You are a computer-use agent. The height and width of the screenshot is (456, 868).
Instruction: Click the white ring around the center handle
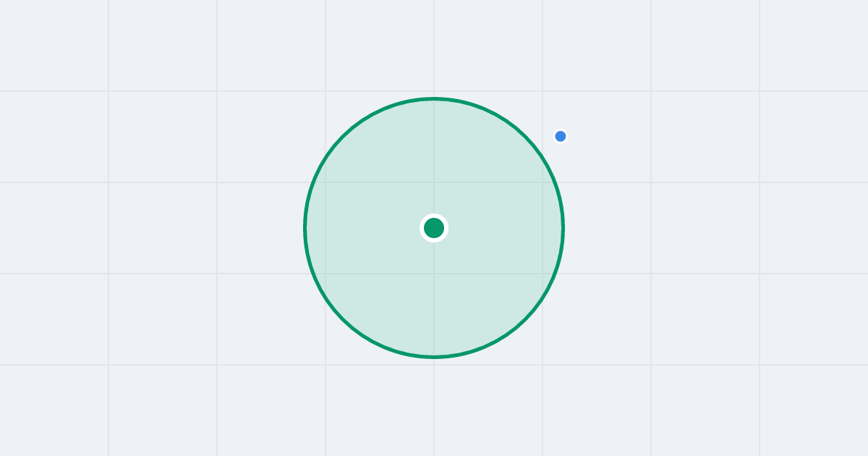click(x=434, y=216)
